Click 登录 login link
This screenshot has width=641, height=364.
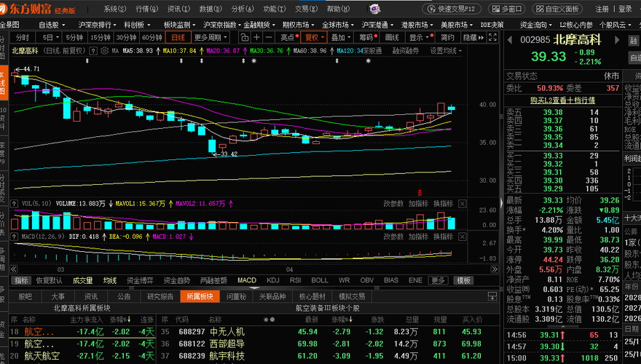pyautogui.click(x=625, y=9)
